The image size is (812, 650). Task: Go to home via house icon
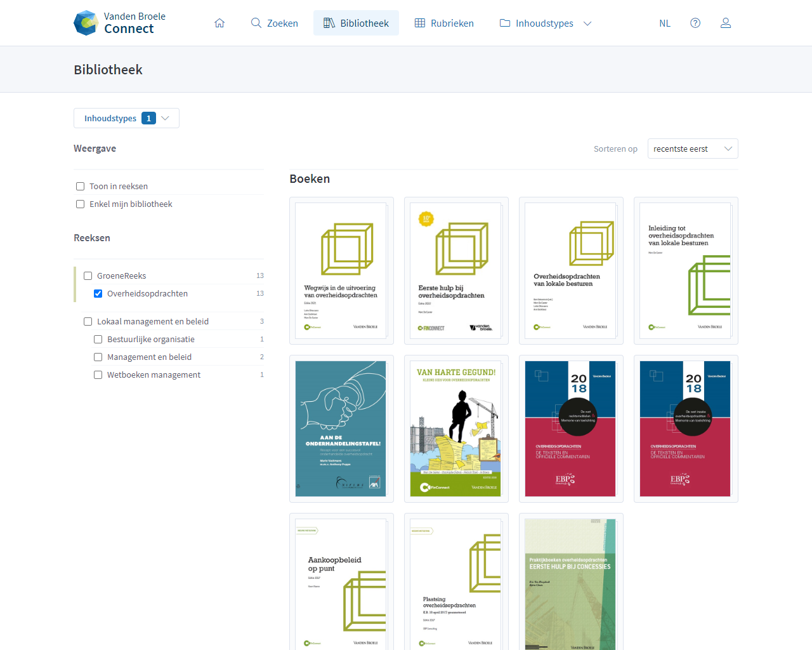(x=219, y=23)
